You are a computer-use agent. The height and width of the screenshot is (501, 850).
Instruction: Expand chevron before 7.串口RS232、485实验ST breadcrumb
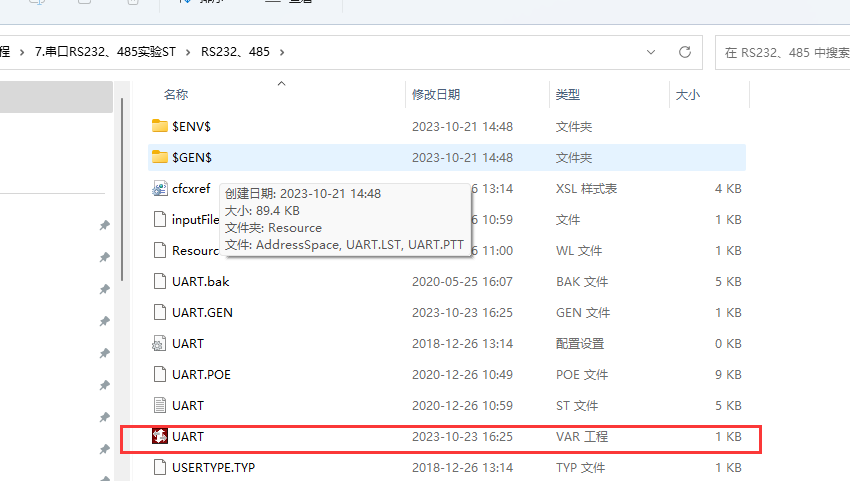pyautogui.click(x=22, y=52)
